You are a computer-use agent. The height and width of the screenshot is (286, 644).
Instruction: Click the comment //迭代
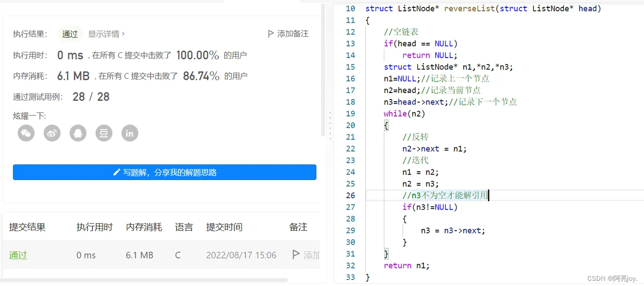click(x=415, y=160)
